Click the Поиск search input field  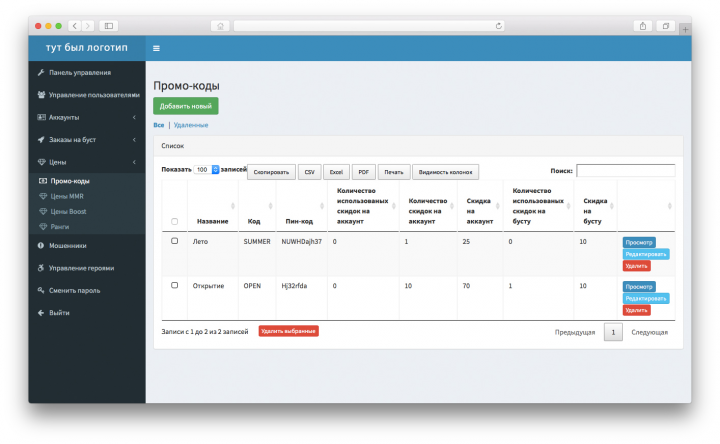[625, 170]
